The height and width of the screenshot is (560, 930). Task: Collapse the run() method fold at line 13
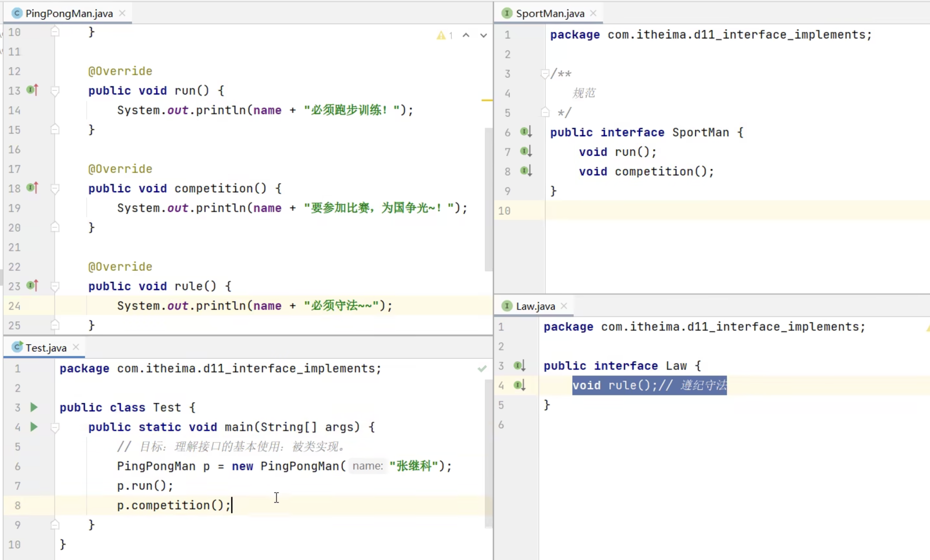coord(55,91)
